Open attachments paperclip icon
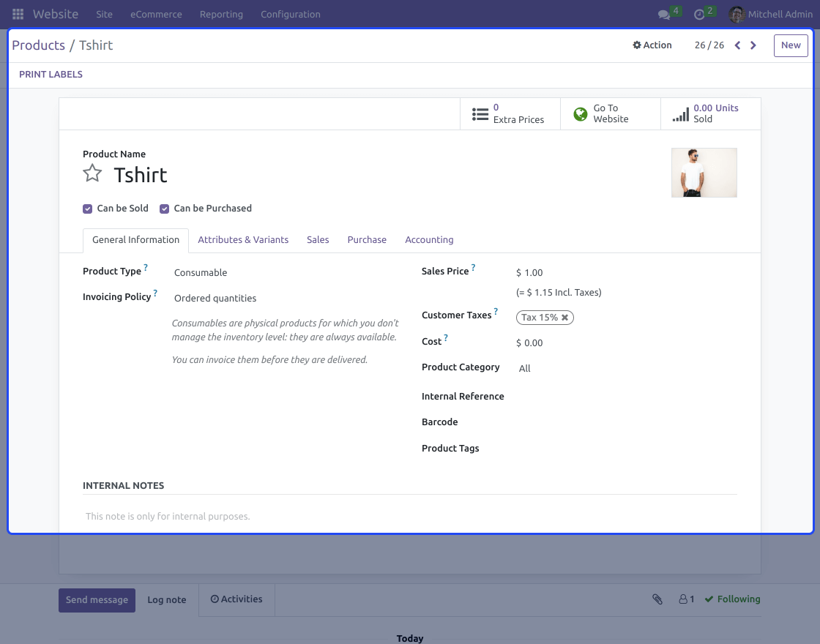Image resolution: width=820 pixels, height=644 pixels. tap(658, 599)
